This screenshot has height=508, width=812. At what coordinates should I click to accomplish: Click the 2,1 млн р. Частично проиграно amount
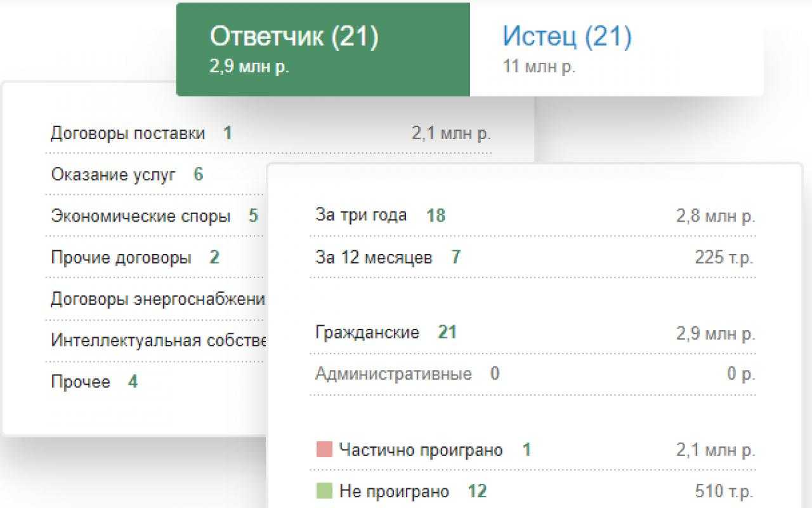pos(716,450)
